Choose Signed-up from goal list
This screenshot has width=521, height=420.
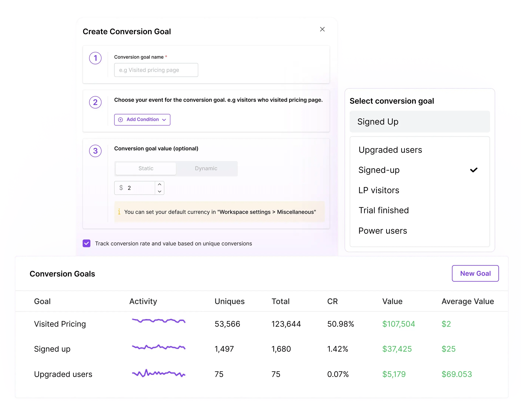pyautogui.click(x=419, y=170)
